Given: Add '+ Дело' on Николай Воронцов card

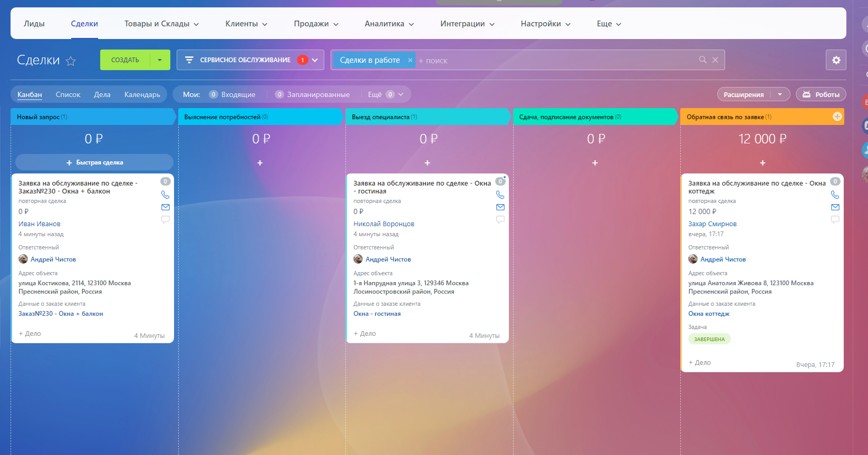Looking at the screenshot, I should tap(365, 334).
